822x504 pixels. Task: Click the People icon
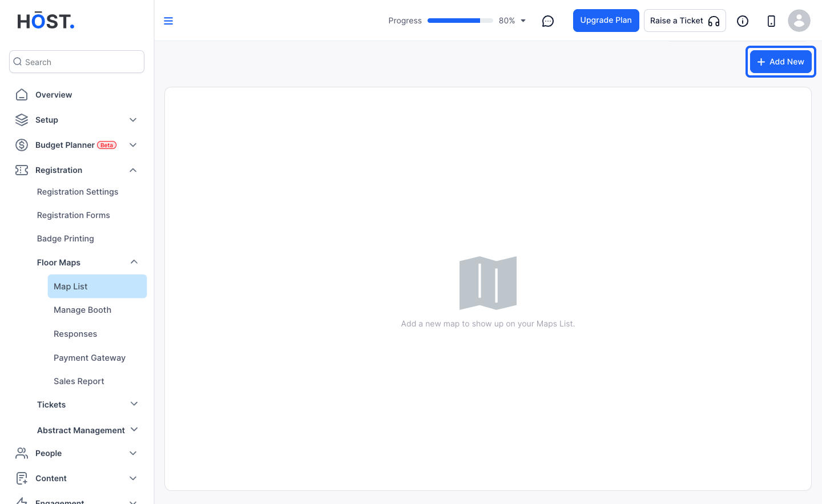click(22, 453)
